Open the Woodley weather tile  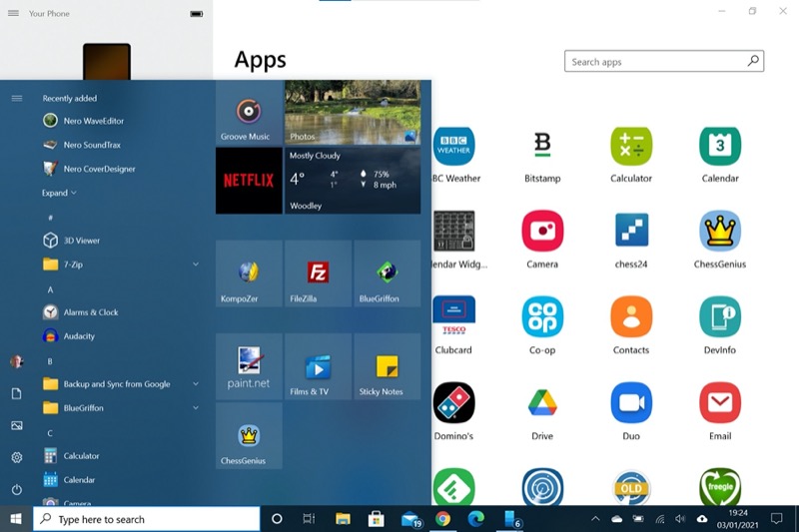click(x=353, y=181)
